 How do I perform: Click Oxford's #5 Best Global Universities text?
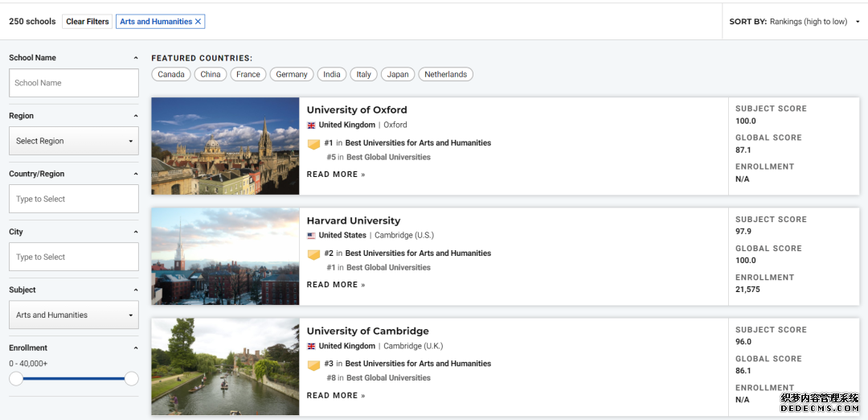coord(378,158)
